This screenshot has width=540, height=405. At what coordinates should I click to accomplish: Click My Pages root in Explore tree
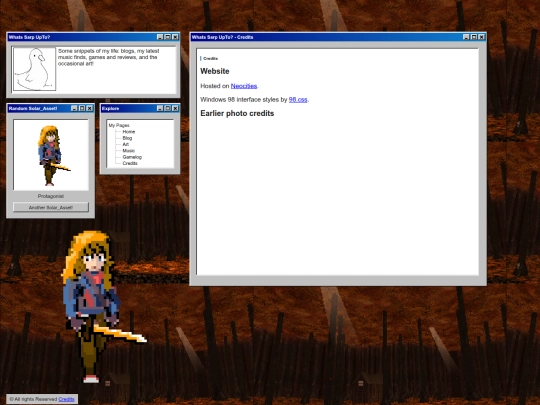119,125
